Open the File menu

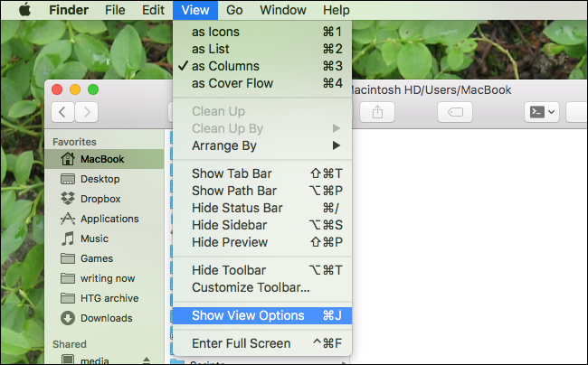(115, 10)
